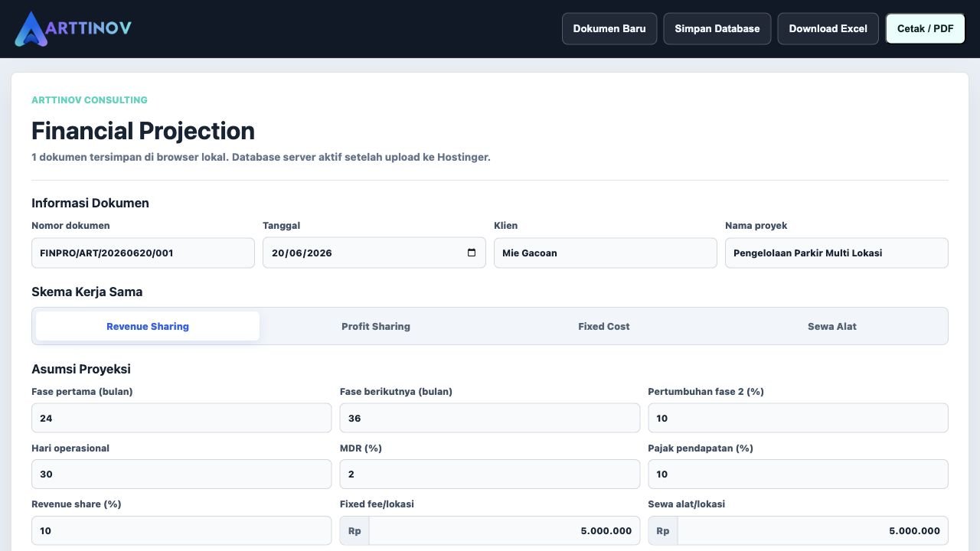Click the ARTTINOV CONSULTING label
Screen dimensions: 980x551
(x=90, y=100)
